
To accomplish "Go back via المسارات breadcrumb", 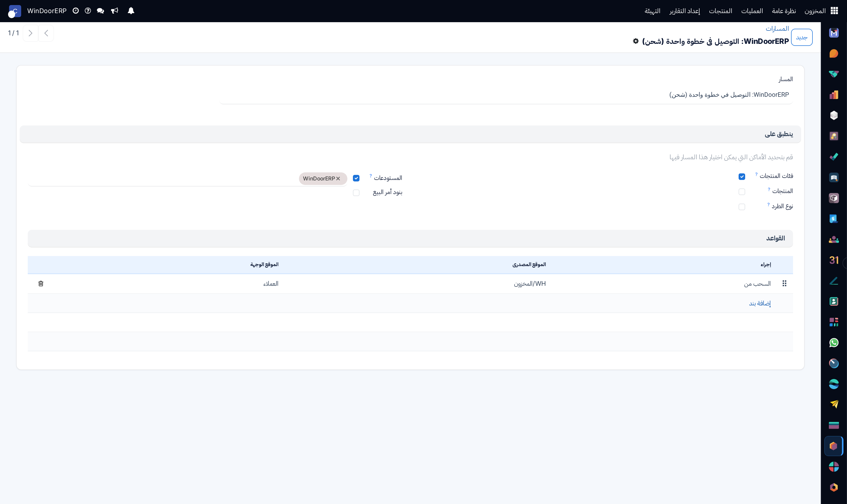I will point(777,28).
